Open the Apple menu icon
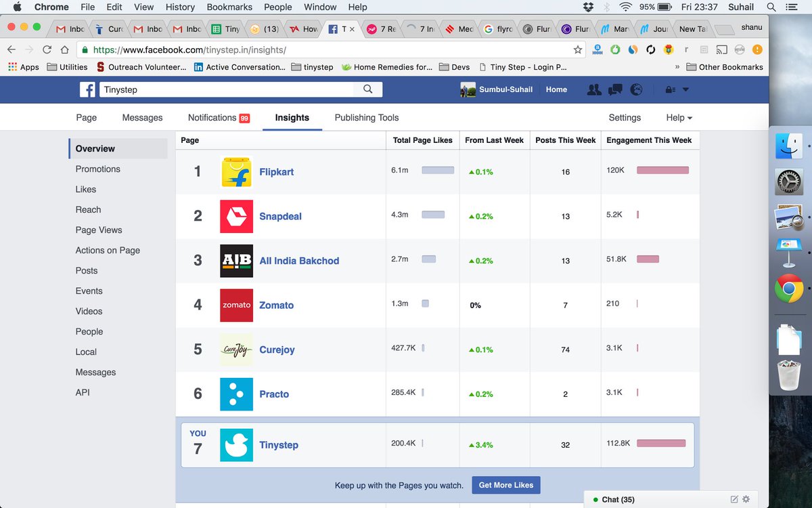 16,7
